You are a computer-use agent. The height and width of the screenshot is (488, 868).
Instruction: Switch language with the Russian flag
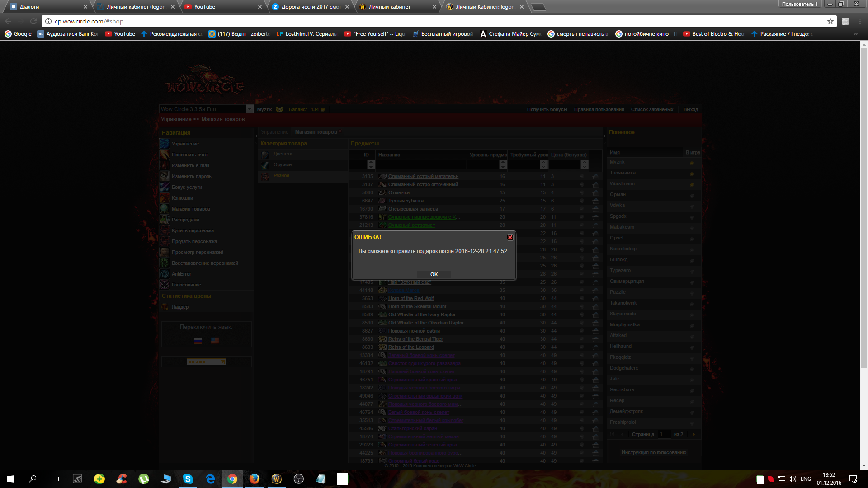pos(198,341)
